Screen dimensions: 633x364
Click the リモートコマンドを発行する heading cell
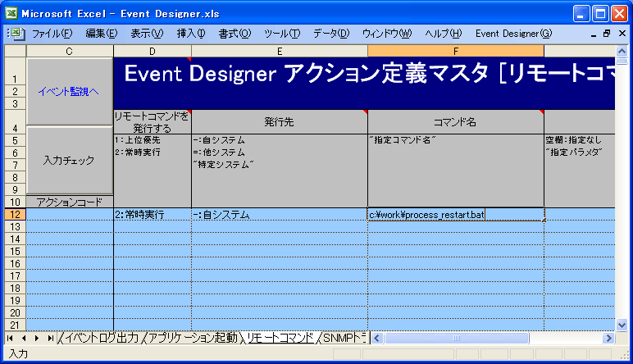tap(153, 122)
